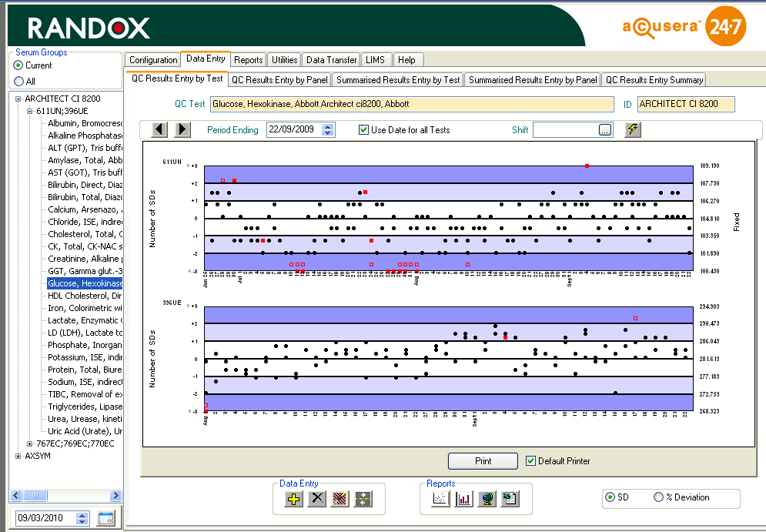
Task: Click the Period Ending date spinner arrows
Action: 328,130
